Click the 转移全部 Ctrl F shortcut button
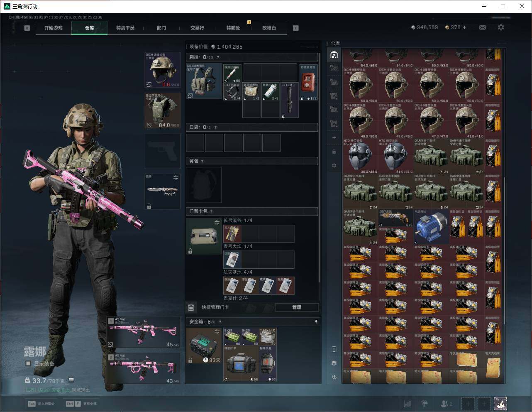Viewport: 532px width, 412px height. tap(81, 404)
